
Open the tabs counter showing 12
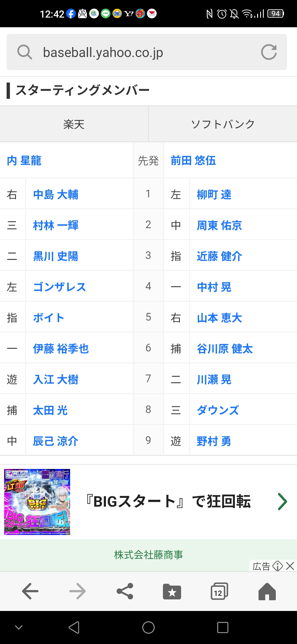(219, 591)
